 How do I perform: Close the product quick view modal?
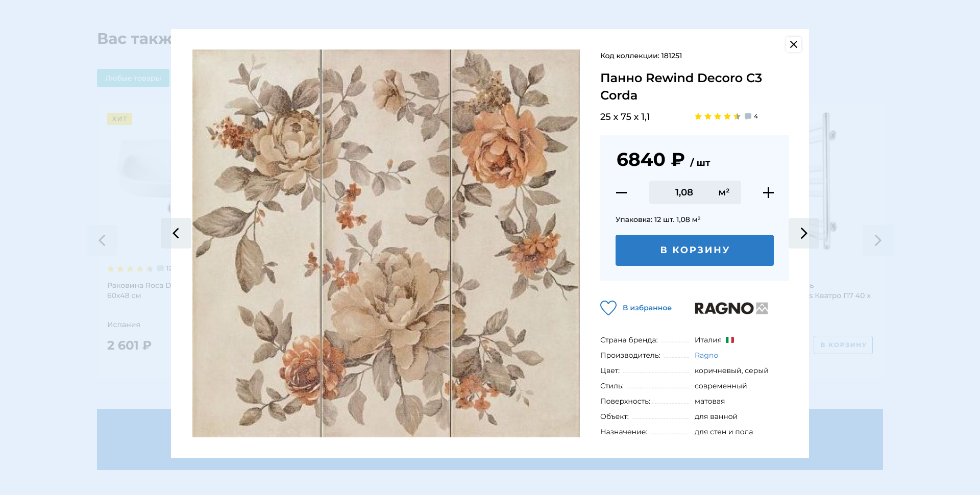click(793, 44)
